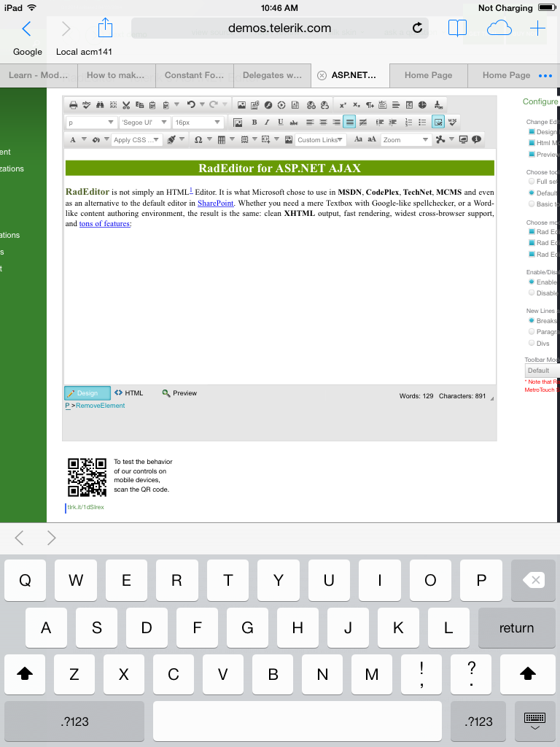560x747 pixels.
Task: Toggle full screen mode monitor icon
Action: [x=463, y=139]
